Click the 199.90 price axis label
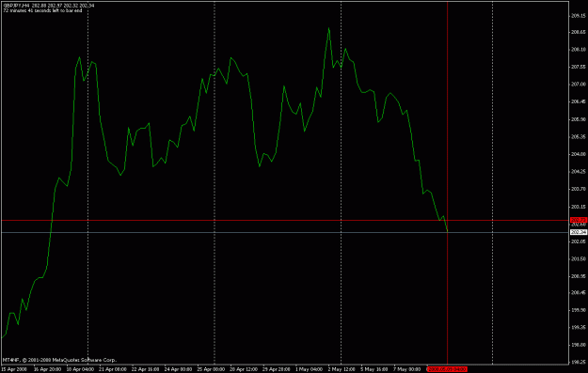Image resolution: width=588 pixels, height=373 pixels. pyautogui.click(x=579, y=310)
